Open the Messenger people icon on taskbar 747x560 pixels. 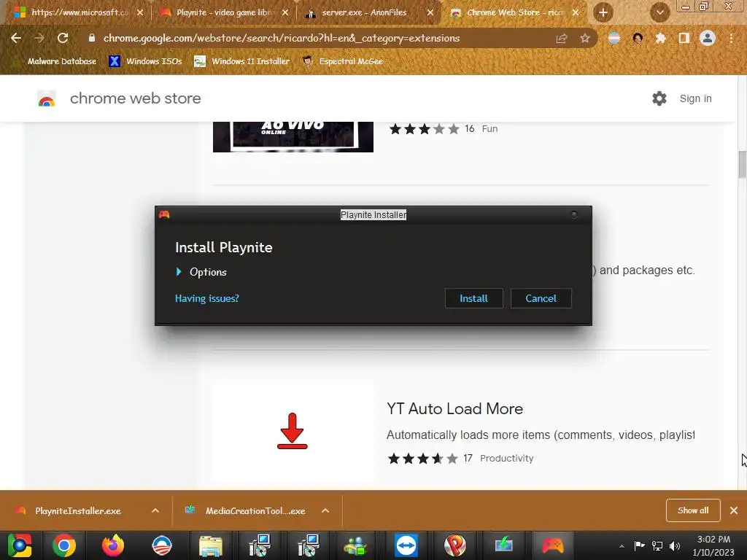pyautogui.click(x=356, y=545)
